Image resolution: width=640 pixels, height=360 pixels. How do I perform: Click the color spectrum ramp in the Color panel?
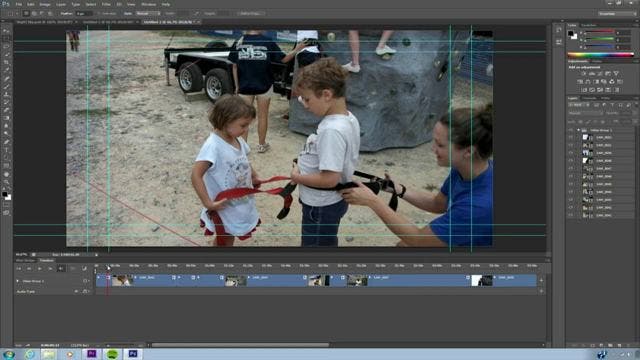click(x=600, y=55)
